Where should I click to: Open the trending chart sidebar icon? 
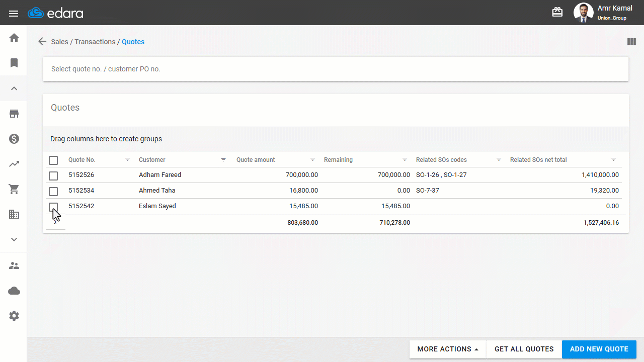point(14,164)
